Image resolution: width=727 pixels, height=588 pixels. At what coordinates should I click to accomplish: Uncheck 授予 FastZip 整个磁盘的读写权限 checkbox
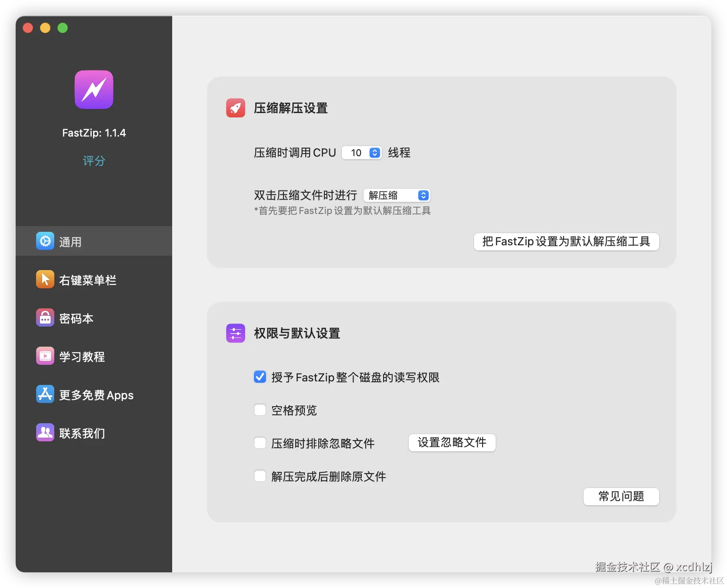[x=260, y=377]
